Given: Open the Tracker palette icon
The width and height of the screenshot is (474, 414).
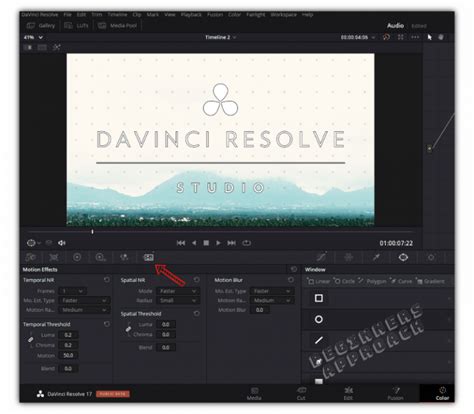Looking at the screenshot, I should click(431, 257).
